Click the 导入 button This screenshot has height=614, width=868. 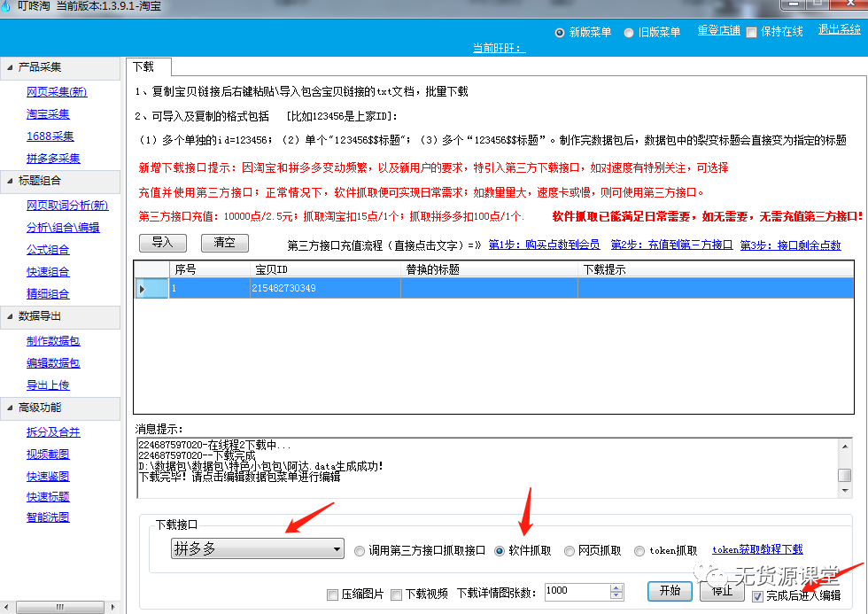click(163, 243)
